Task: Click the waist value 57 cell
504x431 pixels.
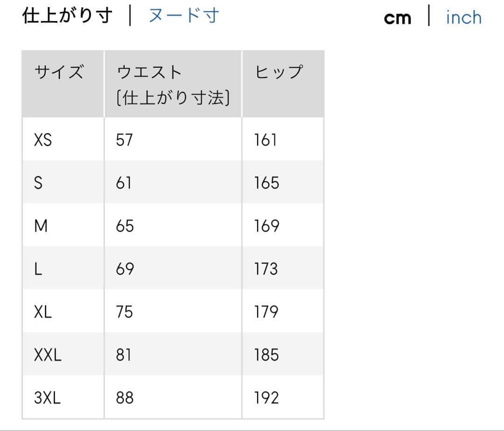Action: (x=125, y=140)
